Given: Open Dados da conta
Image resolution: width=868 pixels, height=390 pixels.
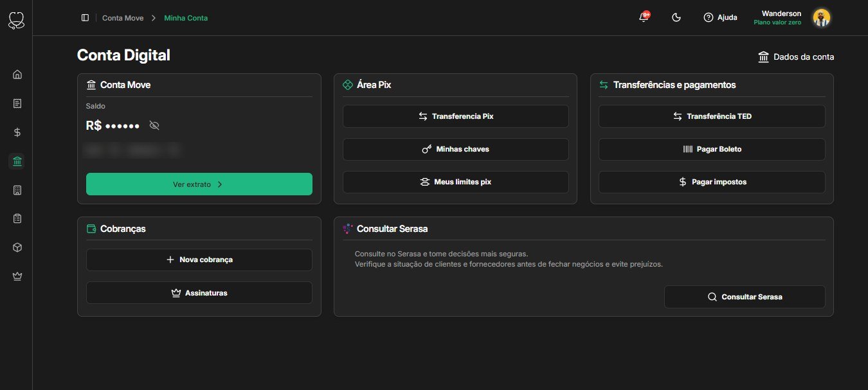Looking at the screenshot, I should point(796,57).
